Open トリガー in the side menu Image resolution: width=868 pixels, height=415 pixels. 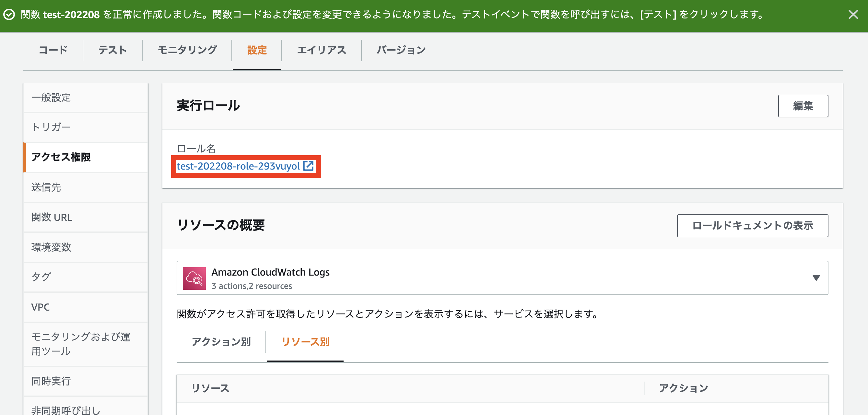(51, 127)
